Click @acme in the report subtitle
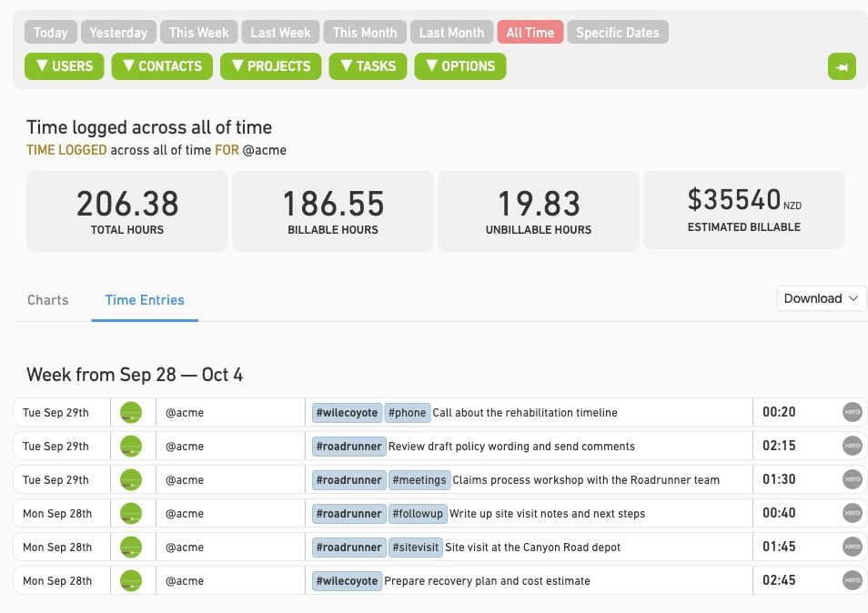 point(265,150)
